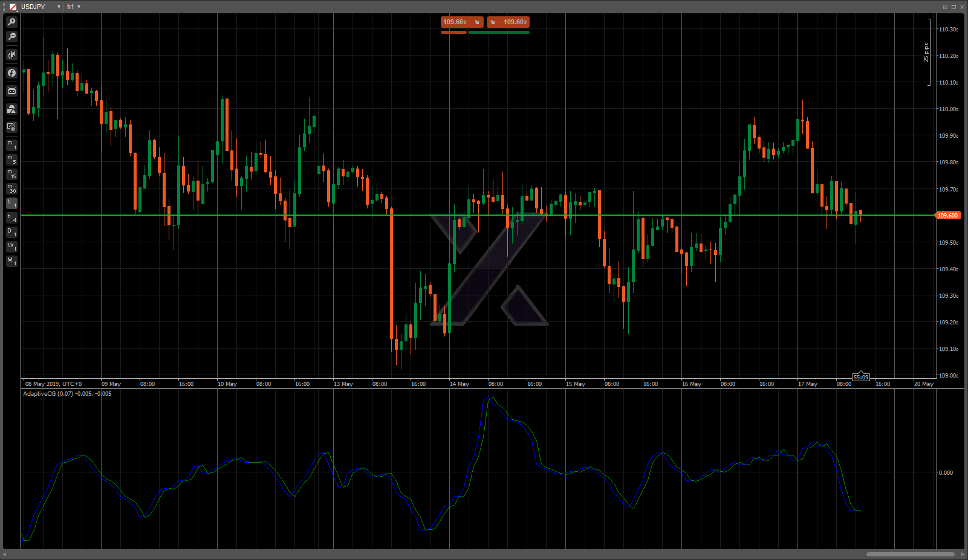Detach the chart with the pop-out icon
968x560 pixels.
945,7
